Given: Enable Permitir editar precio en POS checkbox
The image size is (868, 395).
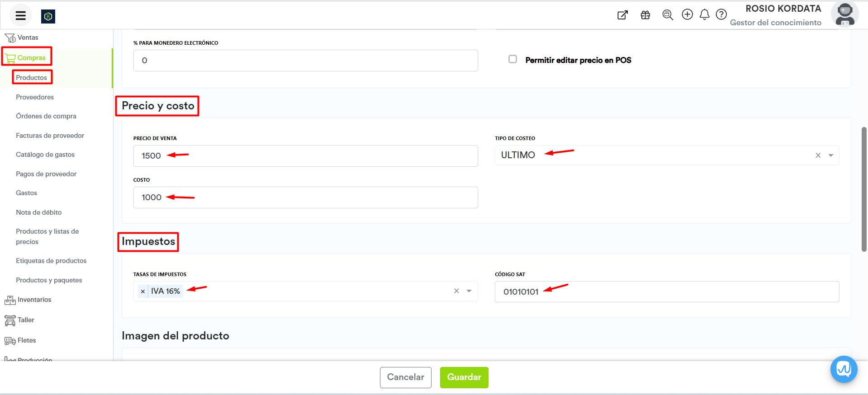Looking at the screenshot, I should pyautogui.click(x=512, y=59).
